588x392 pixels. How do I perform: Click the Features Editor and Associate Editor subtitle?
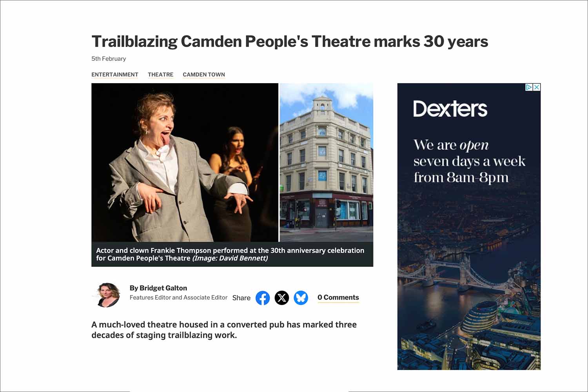click(x=178, y=297)
